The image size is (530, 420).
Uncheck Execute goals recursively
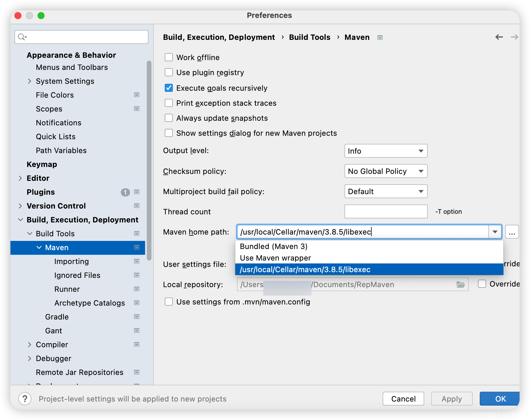click(x=169, y=88)
